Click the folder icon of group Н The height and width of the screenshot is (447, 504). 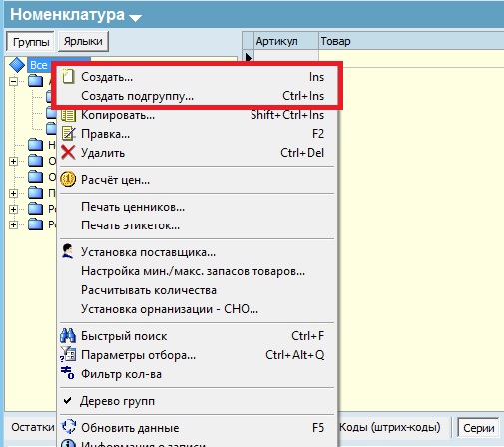pyautogui.click(x=35, y=145)
